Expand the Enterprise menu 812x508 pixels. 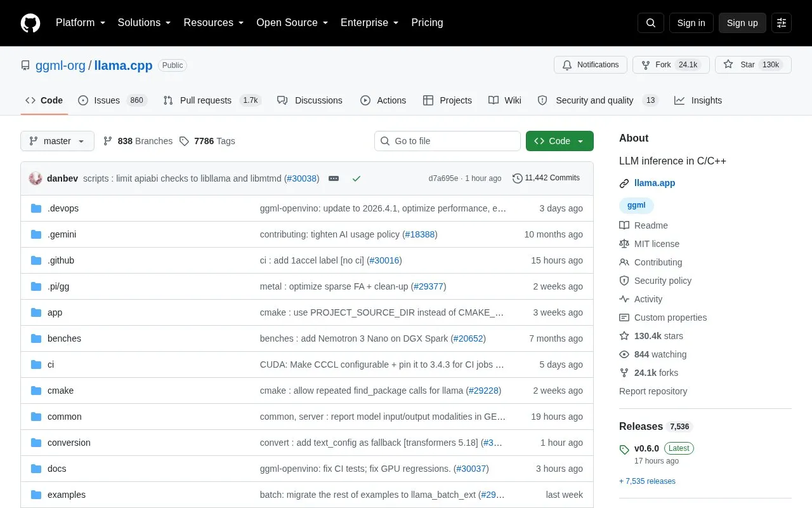click(370, 23)
